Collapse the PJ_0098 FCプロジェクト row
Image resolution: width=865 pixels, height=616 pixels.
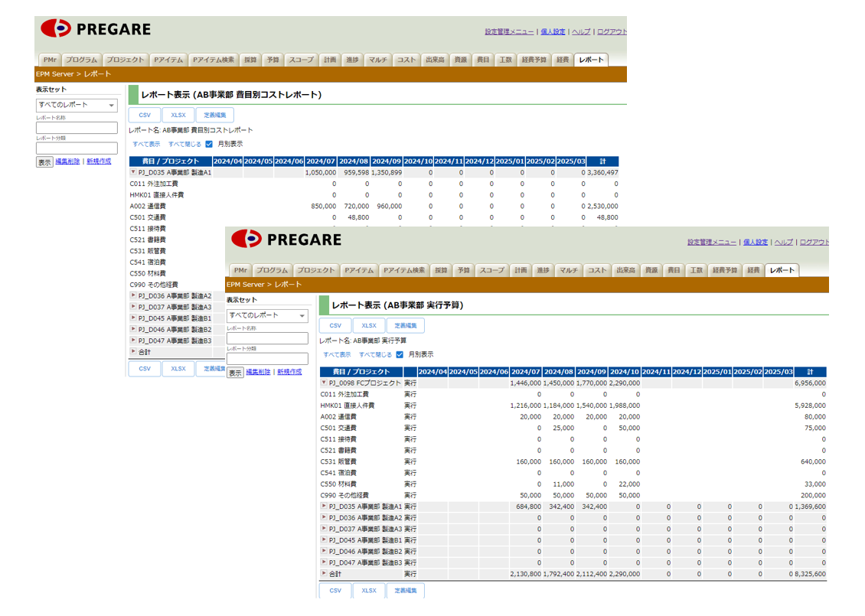[324, 383]
